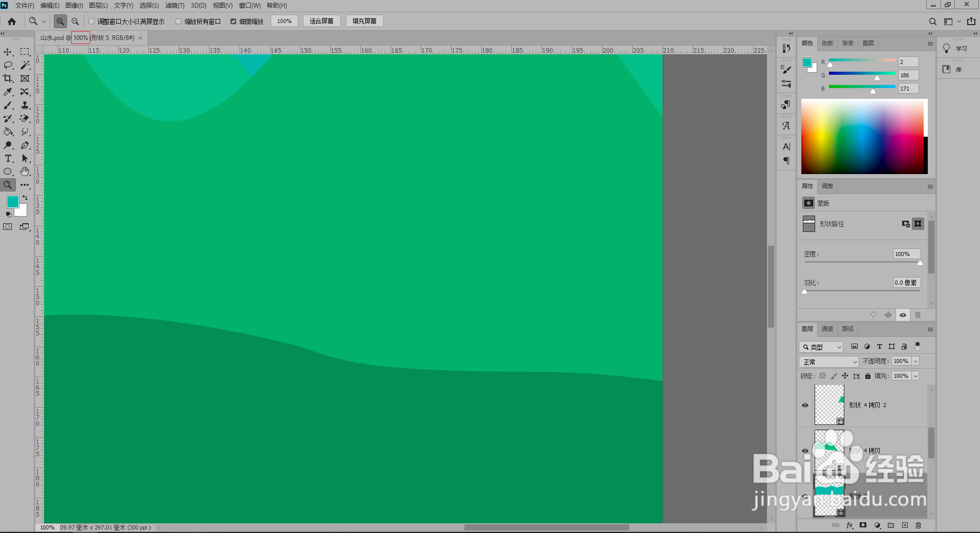This screenshot has width=980, height=533.
Task: Open layer effects (fx) menu
Action: point(849,525)
